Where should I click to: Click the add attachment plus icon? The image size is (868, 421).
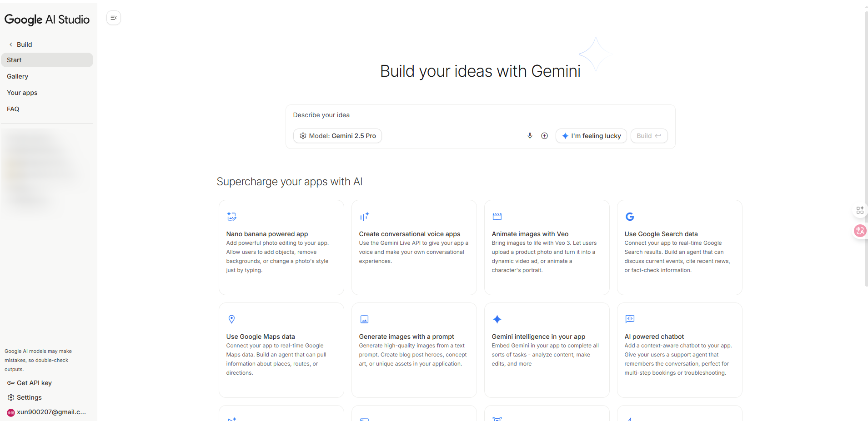click(544, 136)
